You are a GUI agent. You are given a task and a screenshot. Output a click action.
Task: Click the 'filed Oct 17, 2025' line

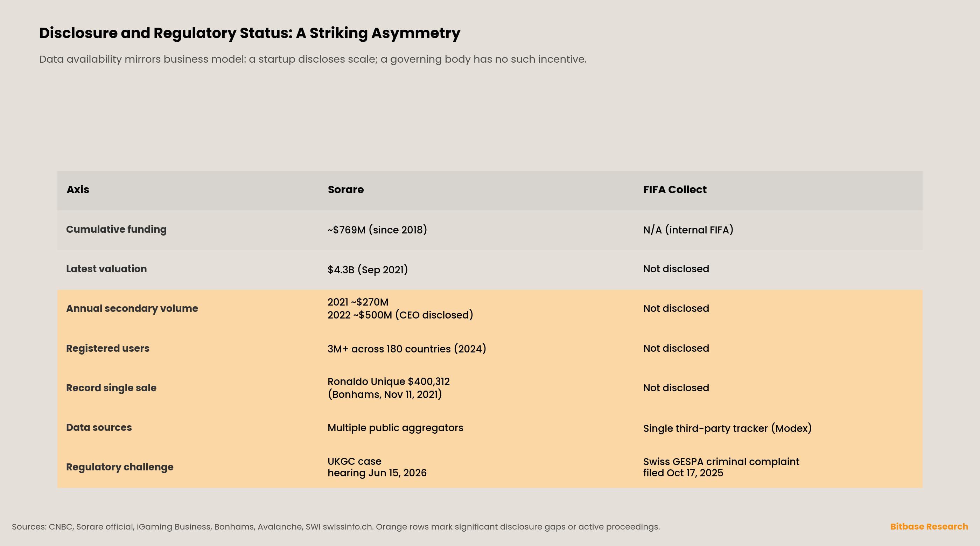coord(683,473)
